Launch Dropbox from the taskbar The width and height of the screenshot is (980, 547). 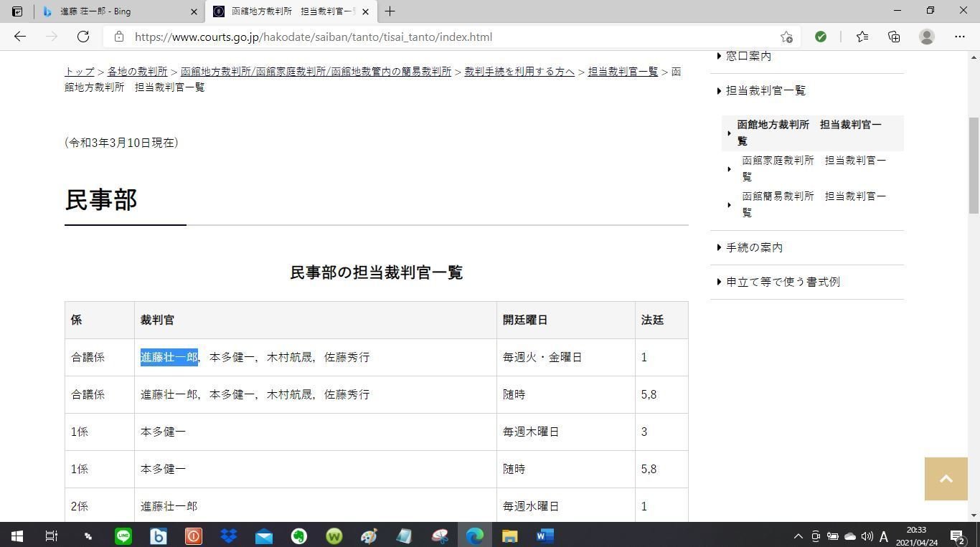coord(228,536)
